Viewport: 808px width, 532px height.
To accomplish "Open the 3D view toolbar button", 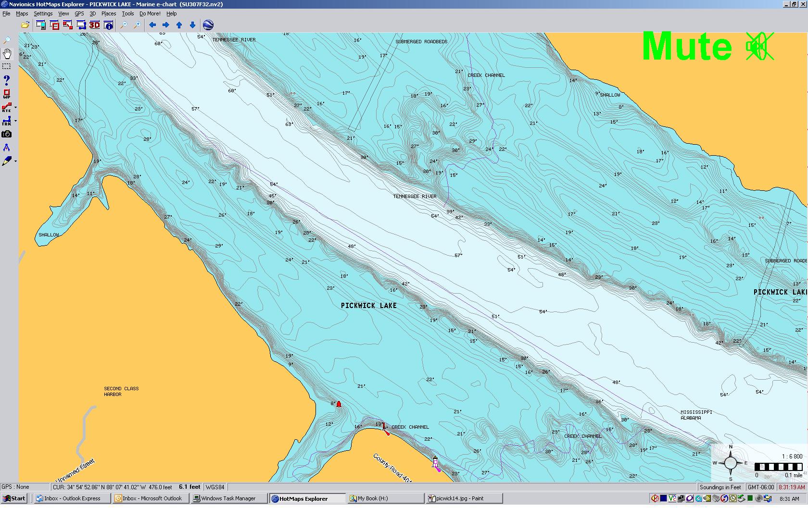I will click(94, 25).
